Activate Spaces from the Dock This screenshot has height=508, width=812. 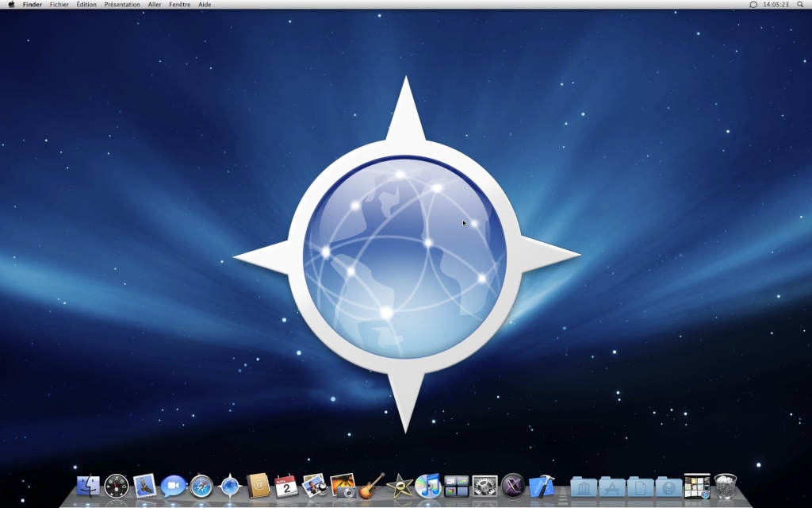point(456,487)
